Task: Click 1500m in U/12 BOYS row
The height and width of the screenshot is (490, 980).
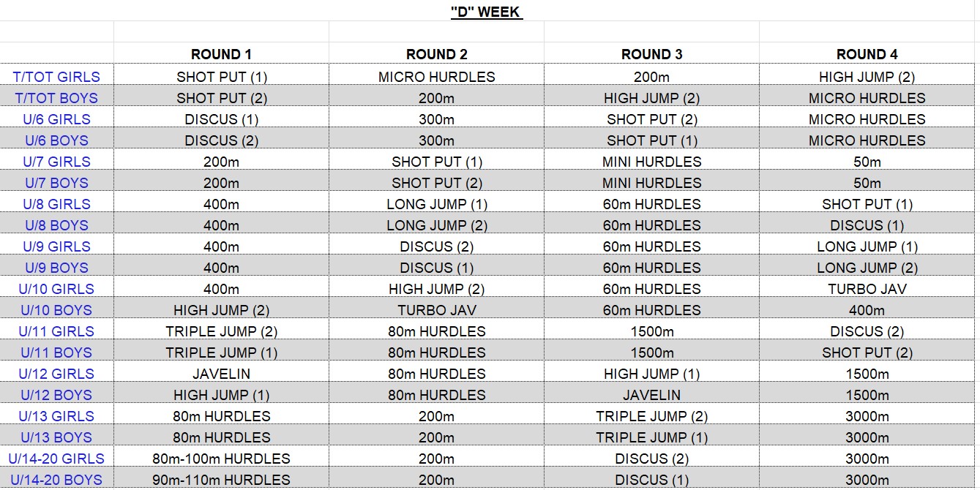Action: click(867, 394)
